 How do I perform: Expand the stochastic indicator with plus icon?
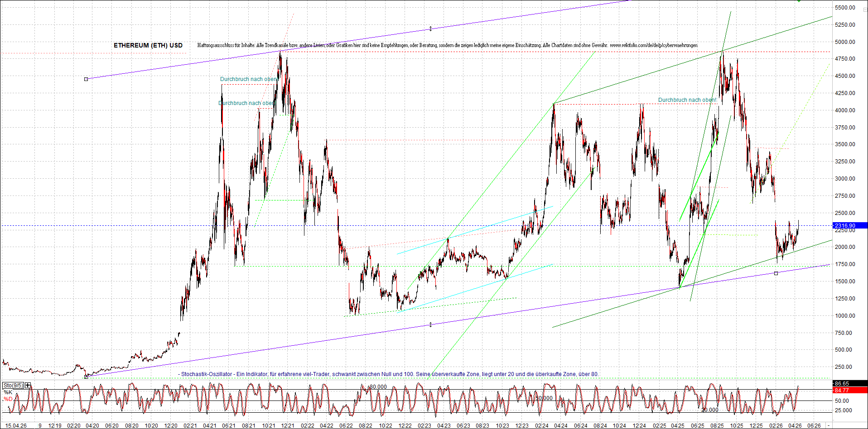28,386
